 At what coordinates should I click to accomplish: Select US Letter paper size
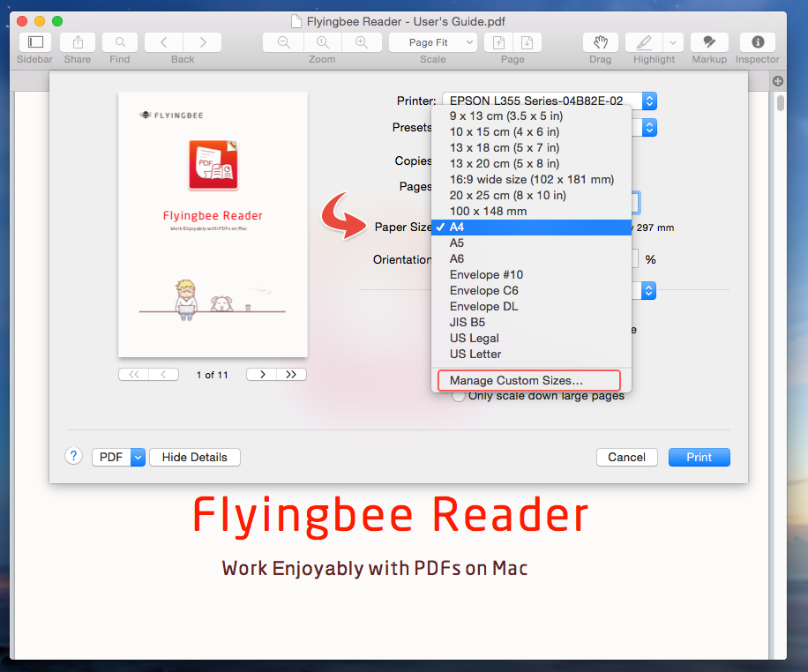pos(531,354)
